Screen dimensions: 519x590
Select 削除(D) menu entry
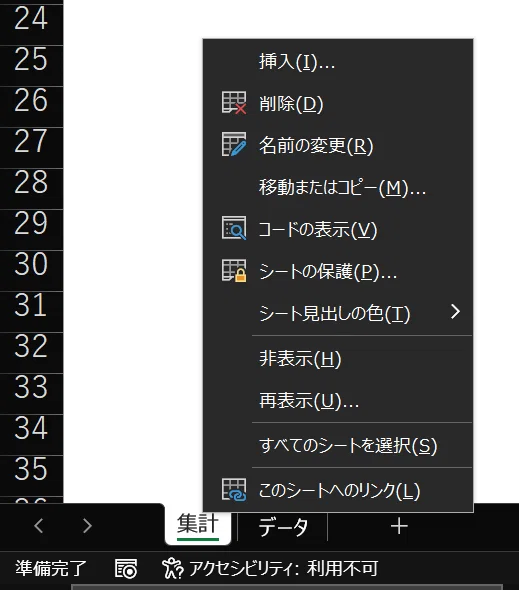[338, 103]
